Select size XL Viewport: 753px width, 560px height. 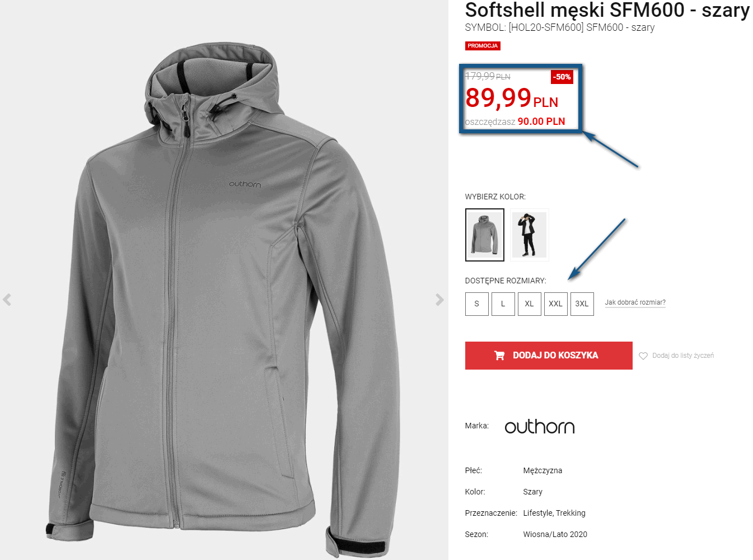pos(530,304)
